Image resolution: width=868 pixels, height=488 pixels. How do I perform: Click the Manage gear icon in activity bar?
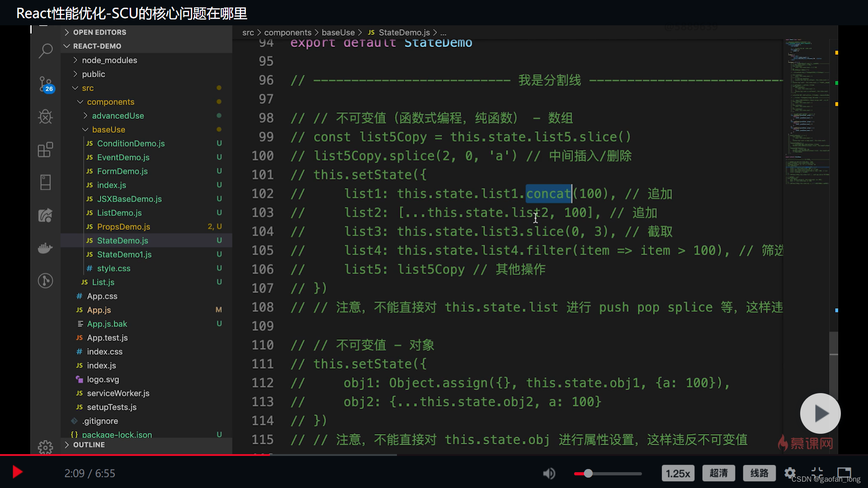[45, 447]
